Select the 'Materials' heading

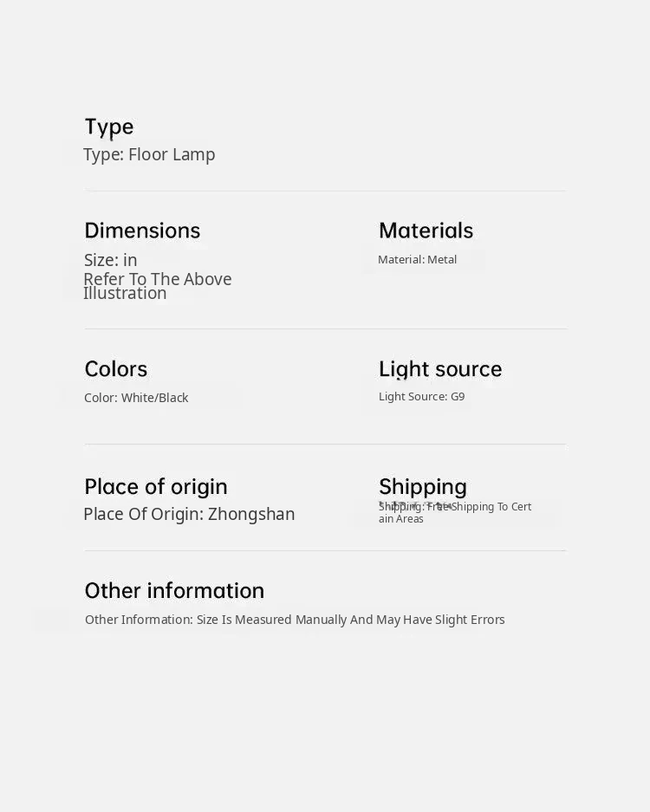click(426, 231)
